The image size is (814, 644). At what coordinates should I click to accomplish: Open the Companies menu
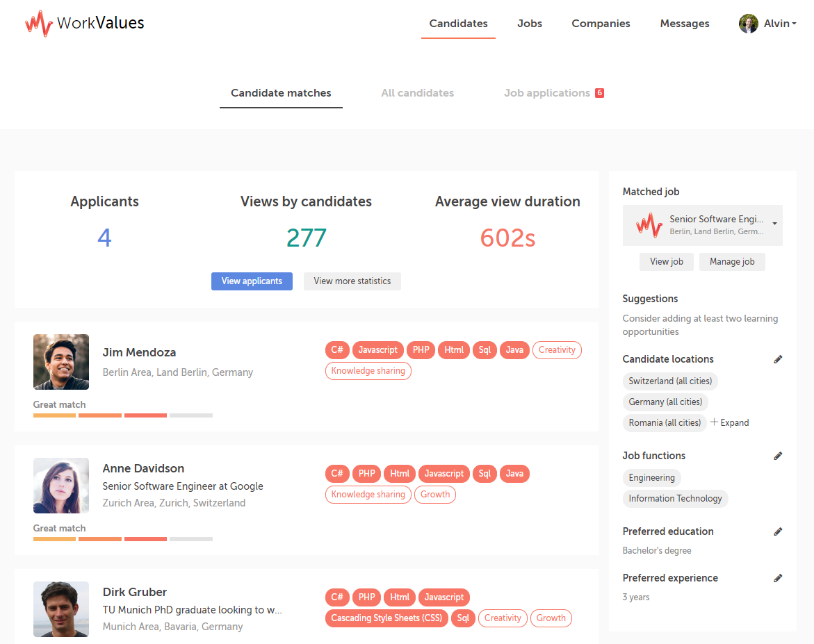(601, 24)
